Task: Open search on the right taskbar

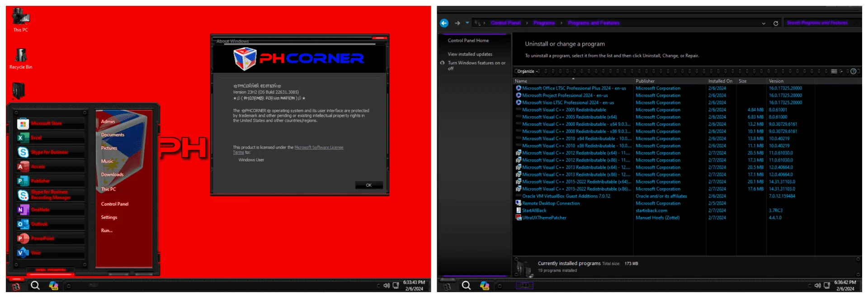Action: [466, 285]
